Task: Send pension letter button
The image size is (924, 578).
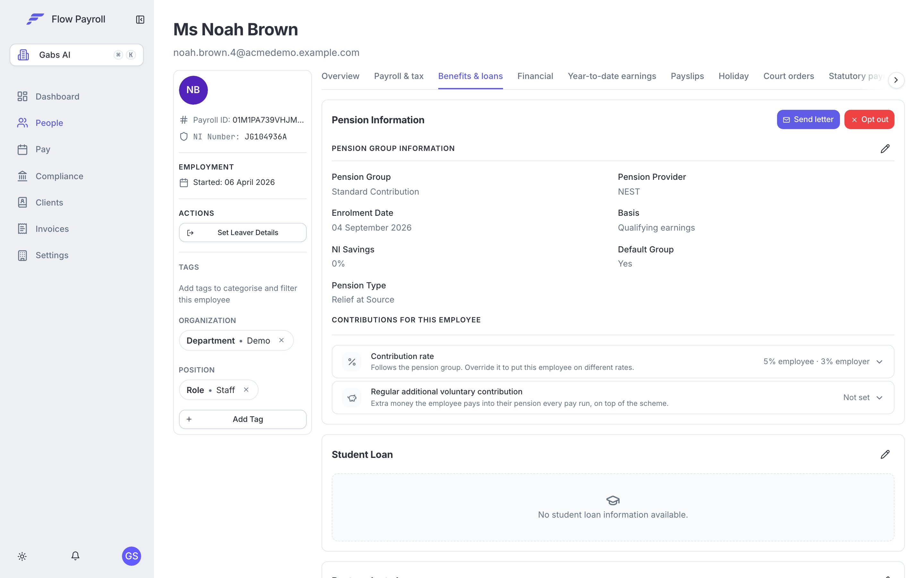Action: tap(808, 119)
